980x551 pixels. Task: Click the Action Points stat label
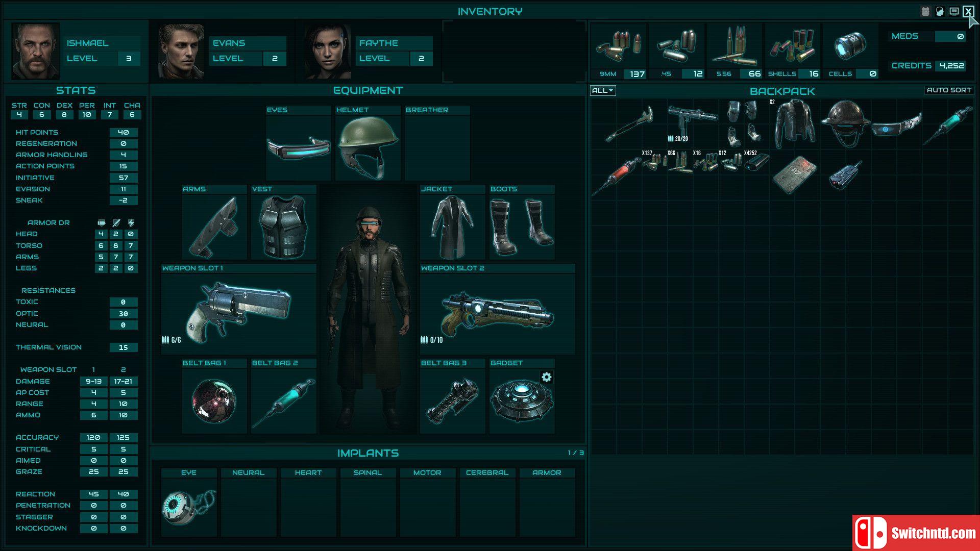tap(45, 166)
